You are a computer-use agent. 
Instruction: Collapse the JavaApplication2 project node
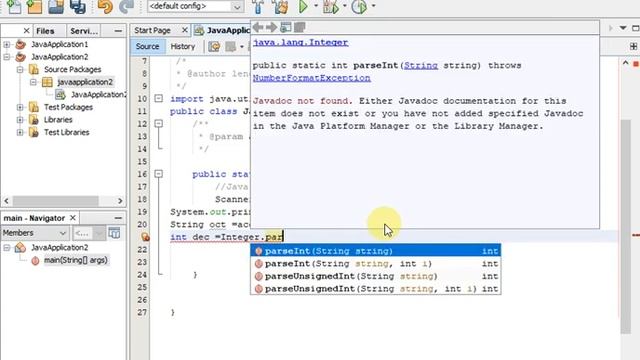click(7, 57)
